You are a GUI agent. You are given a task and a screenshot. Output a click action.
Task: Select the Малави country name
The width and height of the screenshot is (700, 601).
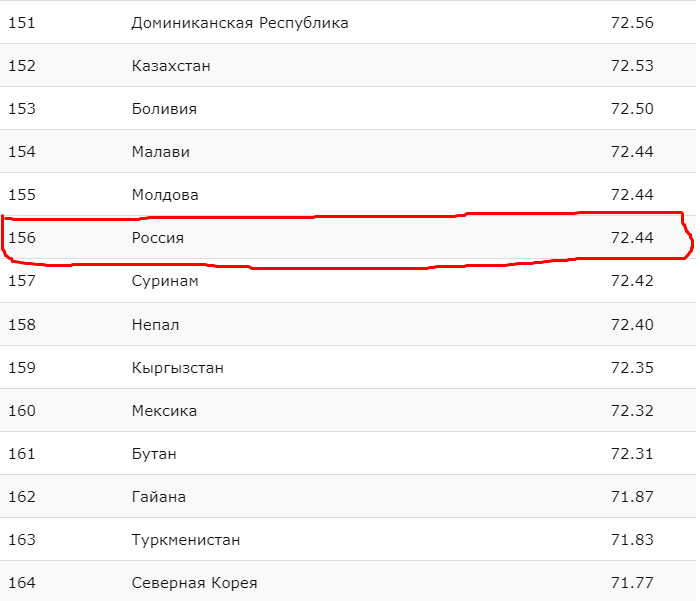160,152
